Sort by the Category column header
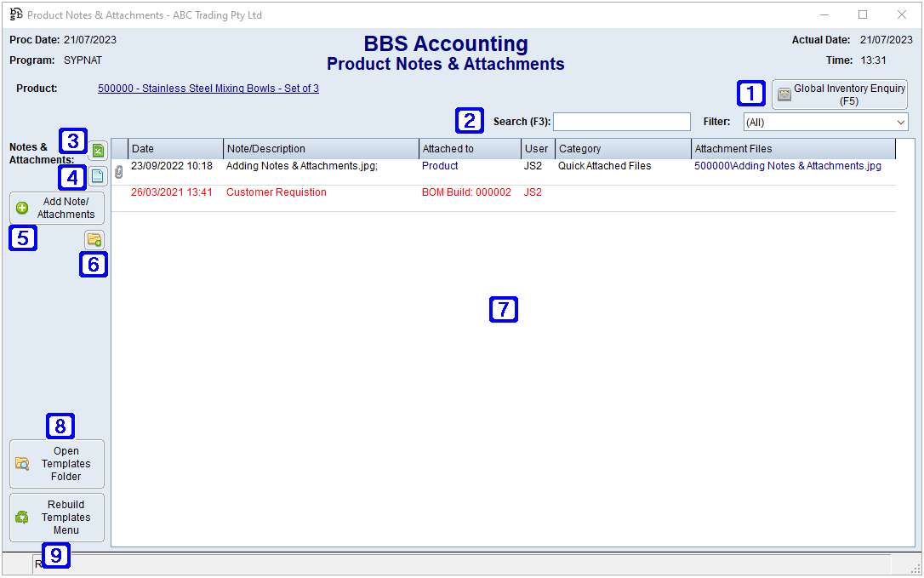924x578 pixels. pyautogui.click(x=623, y=149)
